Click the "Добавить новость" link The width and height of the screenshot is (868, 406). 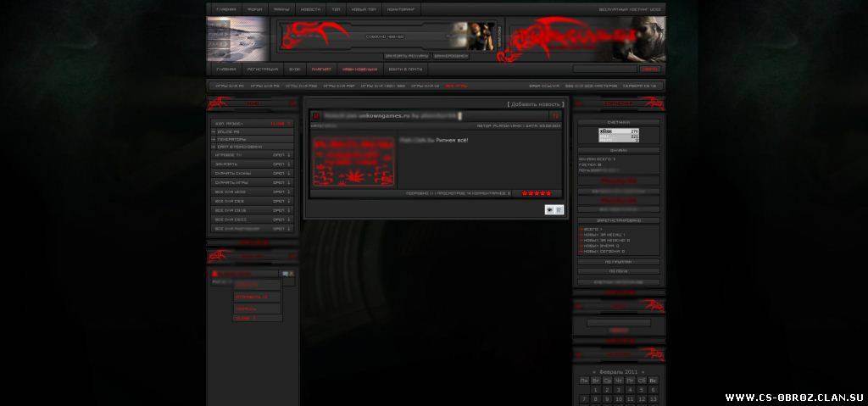click(536, 104)
